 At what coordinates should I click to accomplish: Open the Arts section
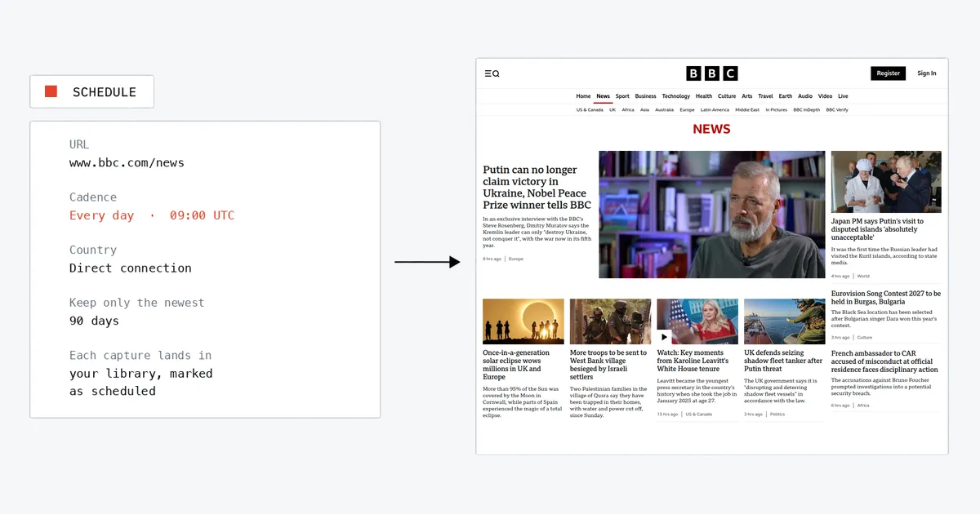point(747,96)
